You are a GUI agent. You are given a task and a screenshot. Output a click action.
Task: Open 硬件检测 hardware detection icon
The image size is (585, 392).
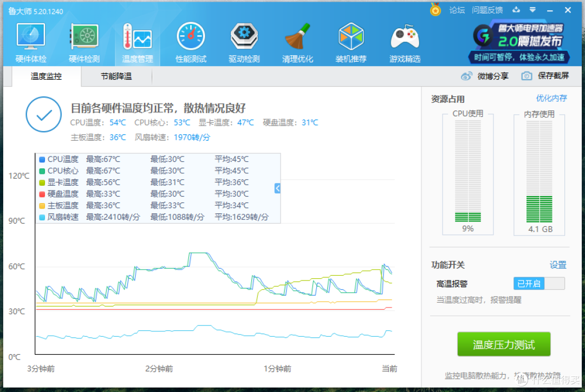pyautogui.click(x=84, y=37)
